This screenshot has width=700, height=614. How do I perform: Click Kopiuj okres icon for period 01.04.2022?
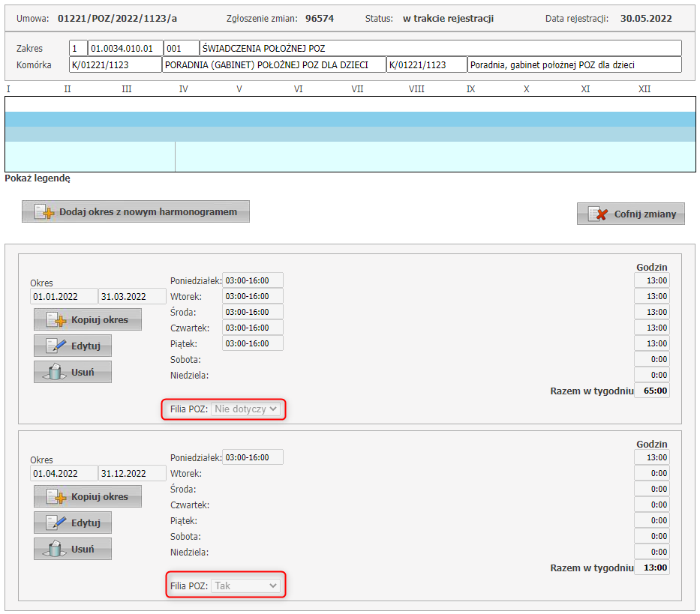point(57,497)
